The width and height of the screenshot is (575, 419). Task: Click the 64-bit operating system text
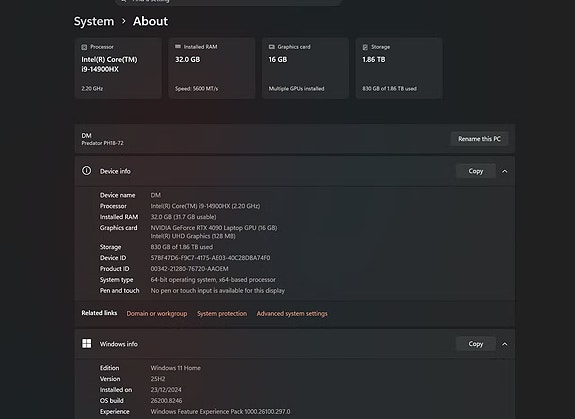pyautogui.click(x=213, y=280)
